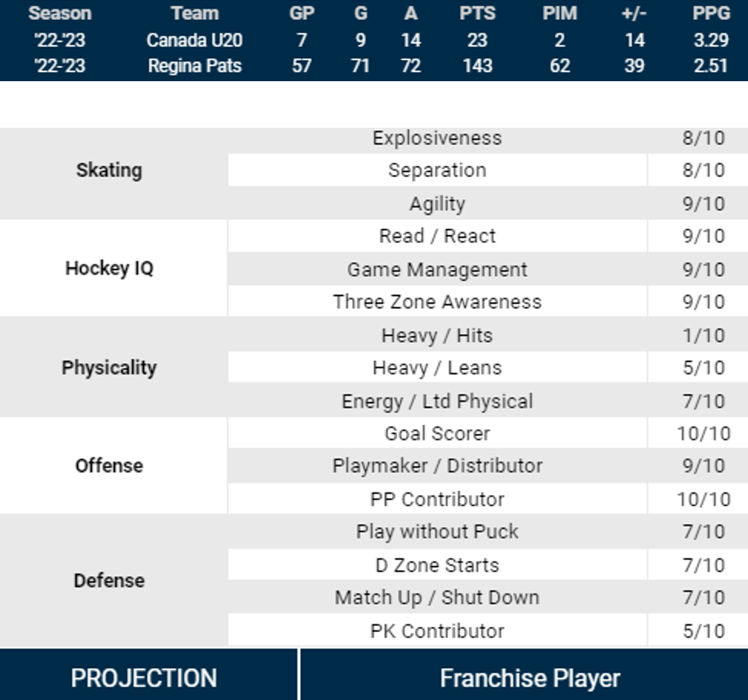The width and height of the screenshot is (748, 700).
Task: Click the PROJECTION label
Action: pos(144,678)
